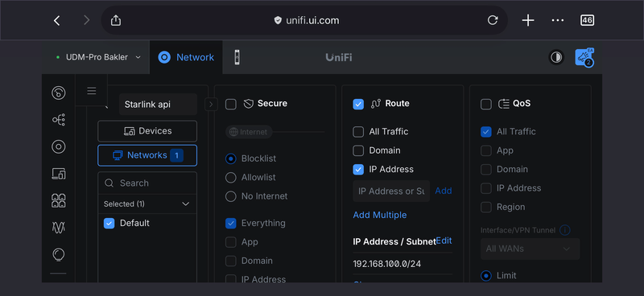Toggle dark/light theme icon
644x296 pixels.
pyautogui.click(x=556, y=57)
